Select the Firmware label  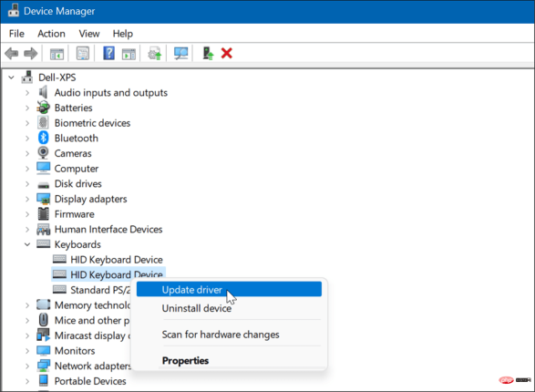pos(75,214)
